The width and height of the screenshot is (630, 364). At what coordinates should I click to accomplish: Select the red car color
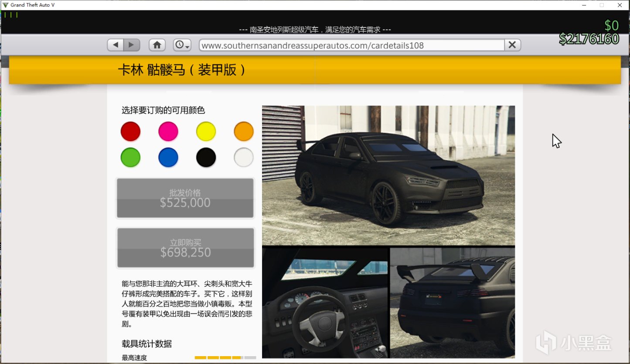[130, 131]
